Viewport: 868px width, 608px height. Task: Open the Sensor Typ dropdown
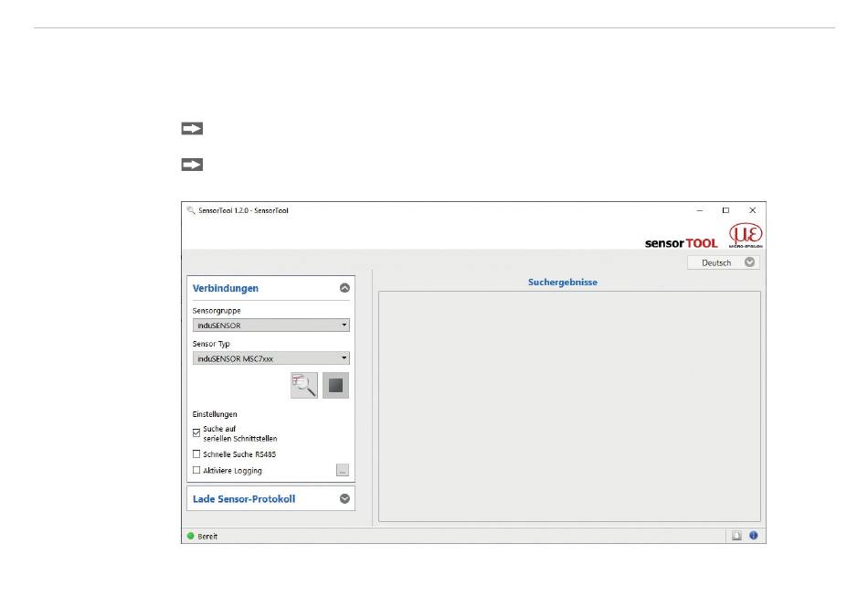click(271, 358)
